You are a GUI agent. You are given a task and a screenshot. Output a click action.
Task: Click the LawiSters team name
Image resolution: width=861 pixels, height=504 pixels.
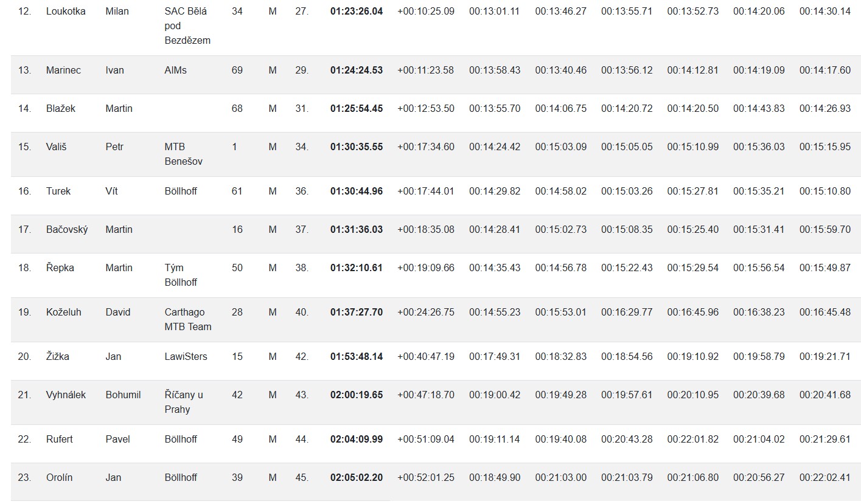click(186, 357)
